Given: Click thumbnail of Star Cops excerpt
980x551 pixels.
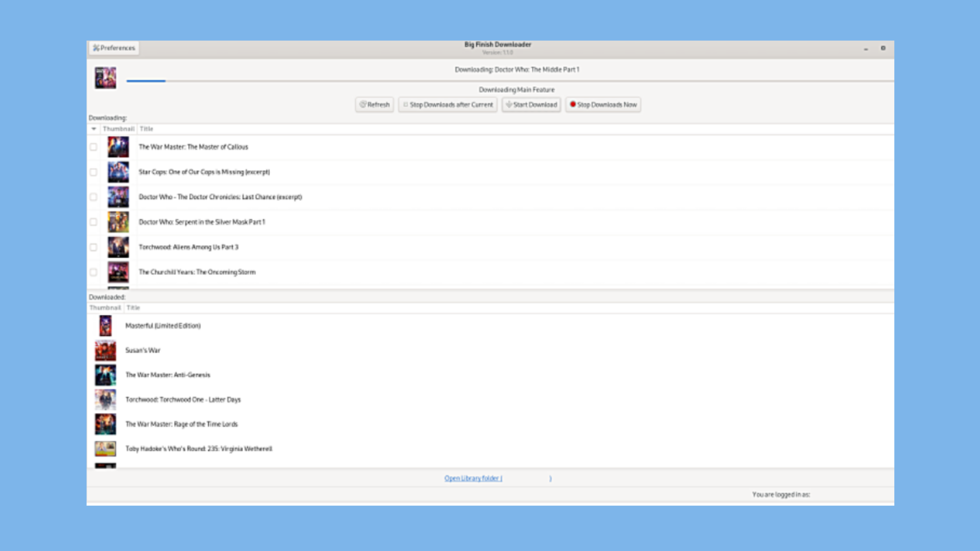Looking at the screenshot, I should pos(118,172).
